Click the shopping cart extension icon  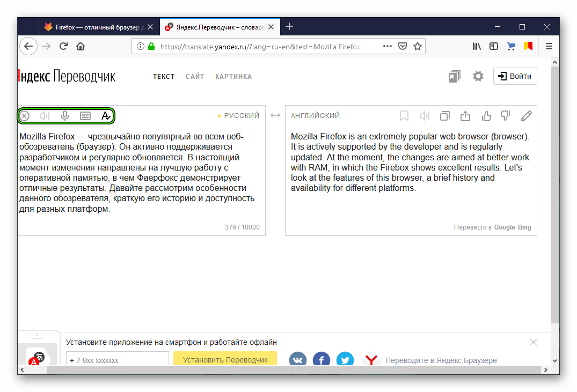[x=511, y=46]
